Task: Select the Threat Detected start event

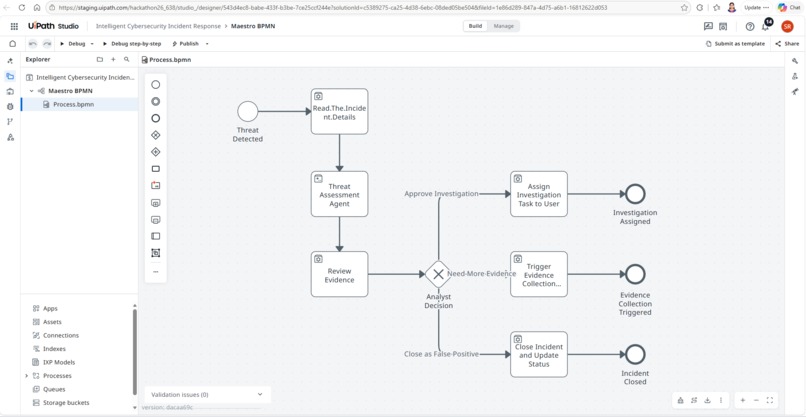Action: [x=247, y=111]
